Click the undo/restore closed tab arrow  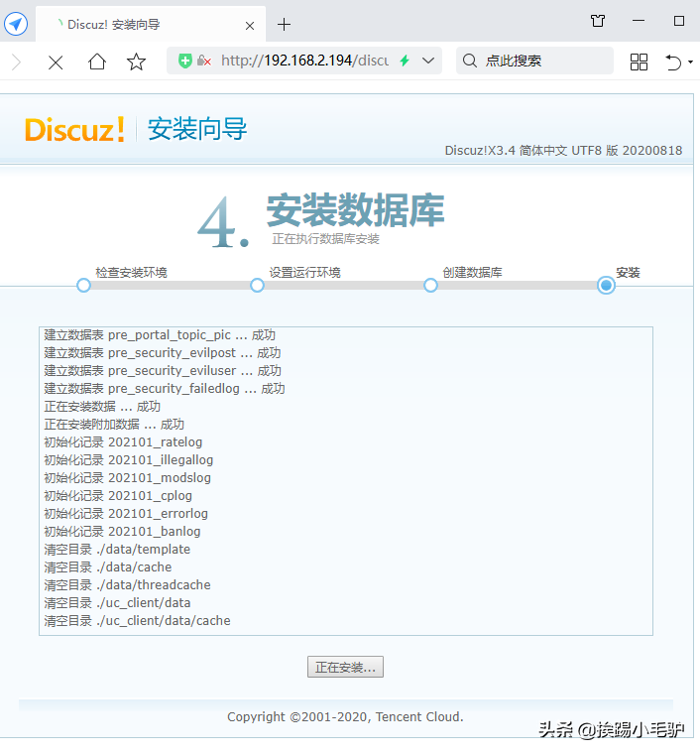point(673,63)
